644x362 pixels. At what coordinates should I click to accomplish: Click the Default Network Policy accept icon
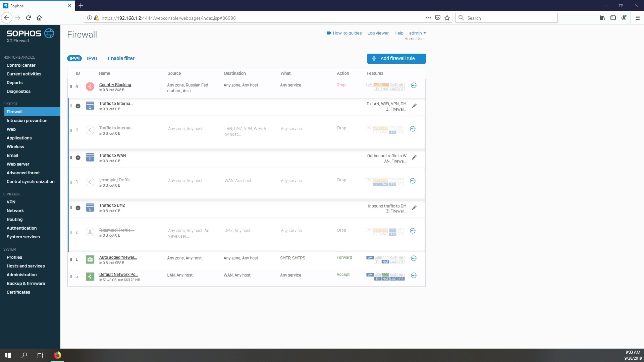click(x=90, y=277)
